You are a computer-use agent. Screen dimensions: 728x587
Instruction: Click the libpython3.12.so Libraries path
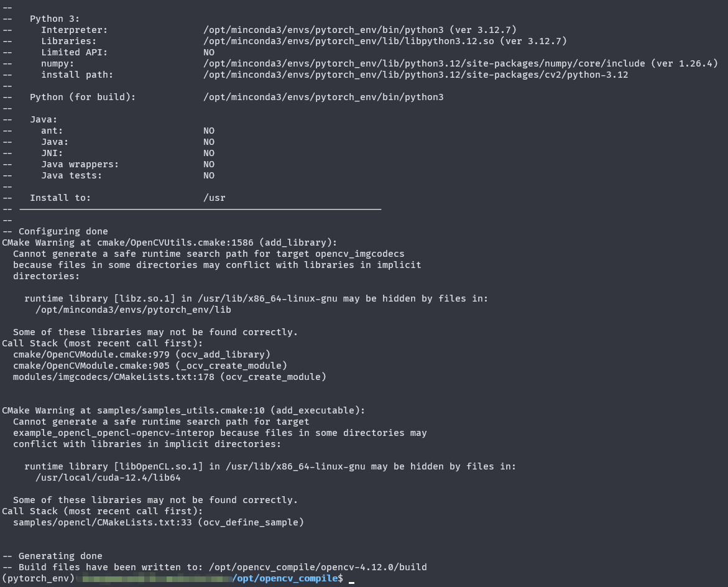pos(349,41)
